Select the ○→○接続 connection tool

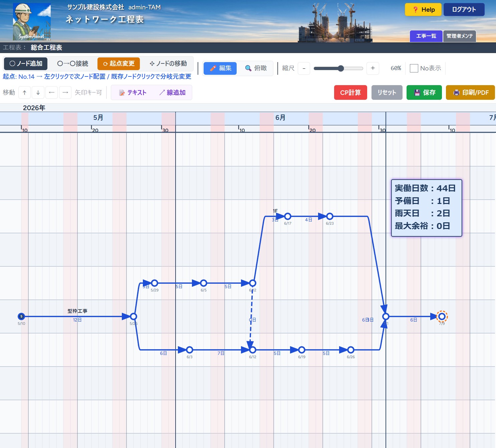click(72, 63)
